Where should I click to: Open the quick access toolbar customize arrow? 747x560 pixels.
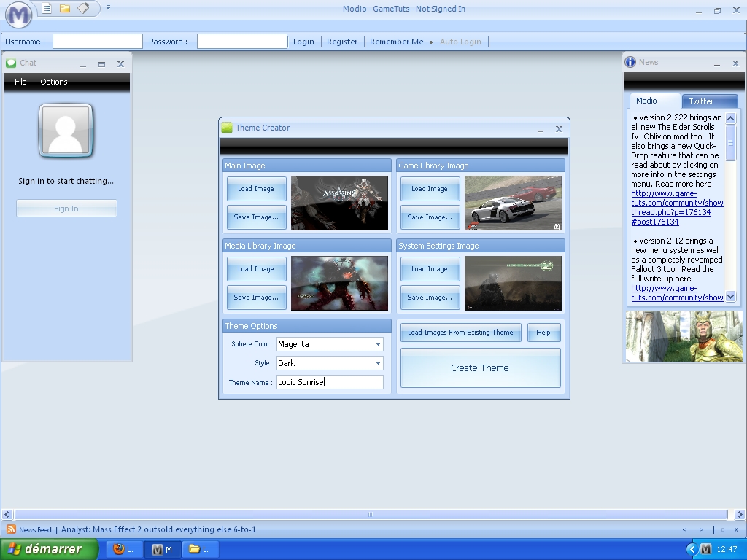click(108, 7)
